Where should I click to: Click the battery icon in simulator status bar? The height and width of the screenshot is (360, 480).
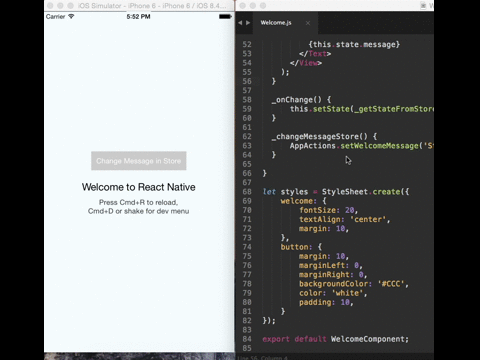[225, 16]
